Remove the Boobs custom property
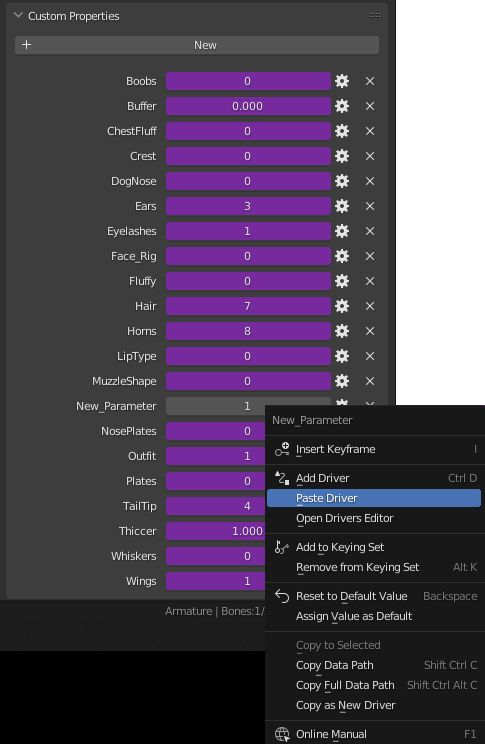Viewport: 485px width, 744px height. (370, 81)
